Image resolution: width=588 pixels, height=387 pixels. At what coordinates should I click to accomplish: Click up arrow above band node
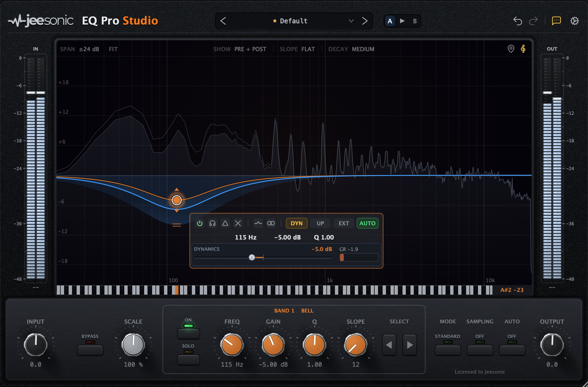tap(177, 190)
